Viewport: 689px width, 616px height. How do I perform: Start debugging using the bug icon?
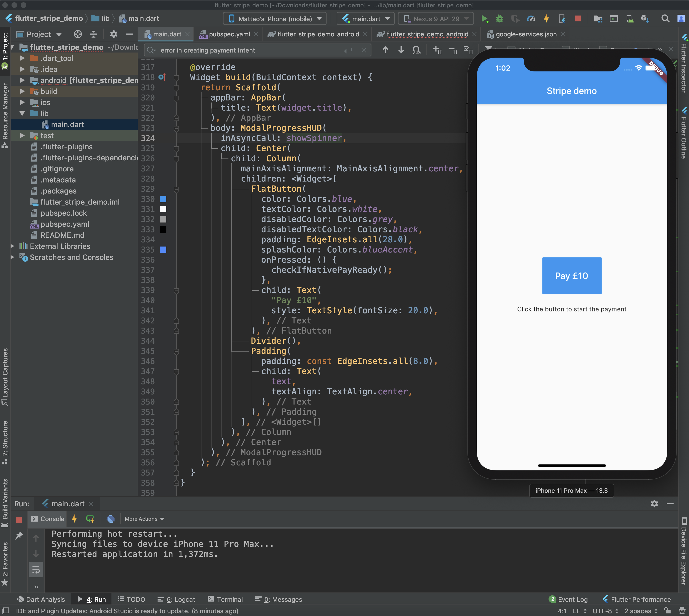coord(500,19)
